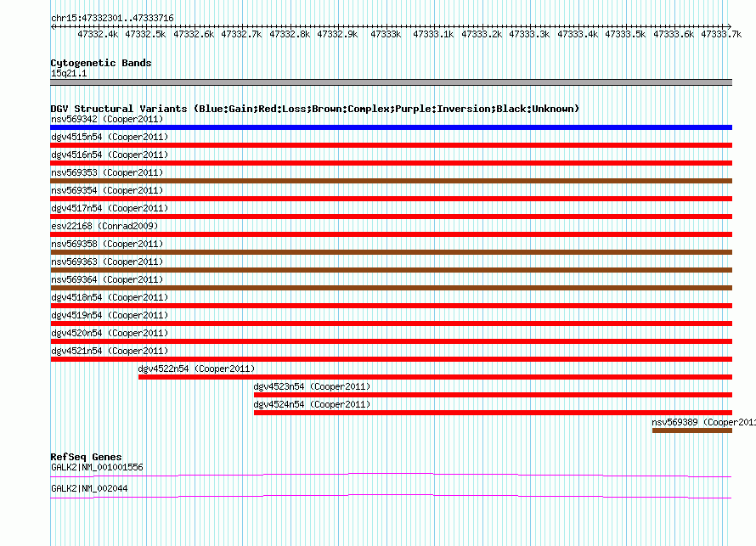
Task: Open GALK2|NM_001001556 gene label
Action: (97, 467)
